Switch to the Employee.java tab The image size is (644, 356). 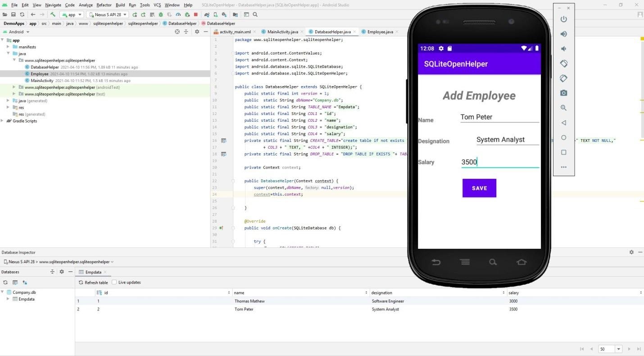click(380, 32)
